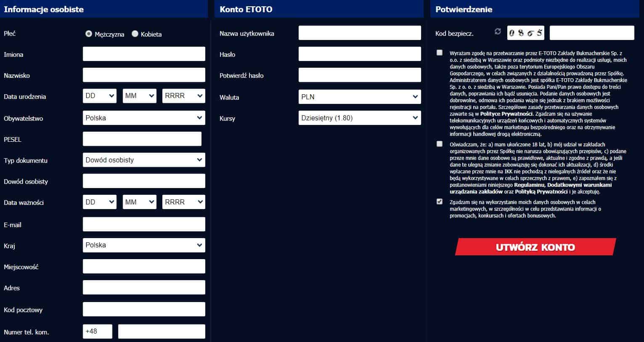The image size is (644, 342).
Task: Open the Regulaminu link
Action: point(530,185)
